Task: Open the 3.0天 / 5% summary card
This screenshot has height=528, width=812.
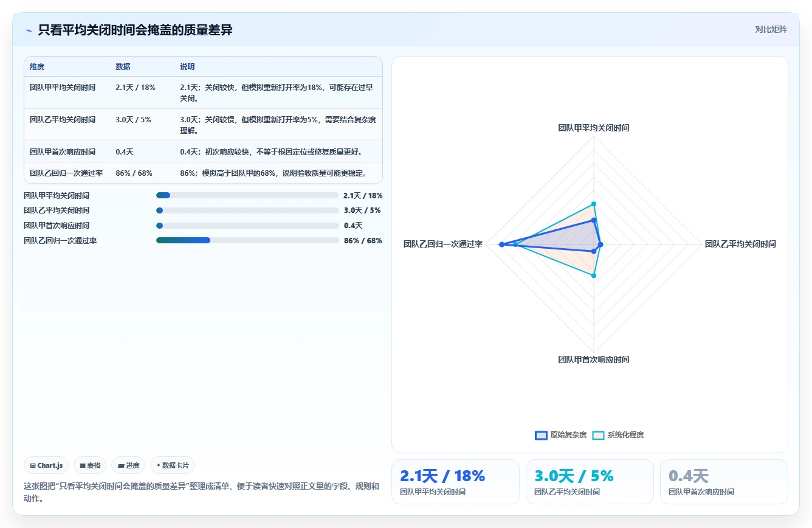Action: pos(590,482)
